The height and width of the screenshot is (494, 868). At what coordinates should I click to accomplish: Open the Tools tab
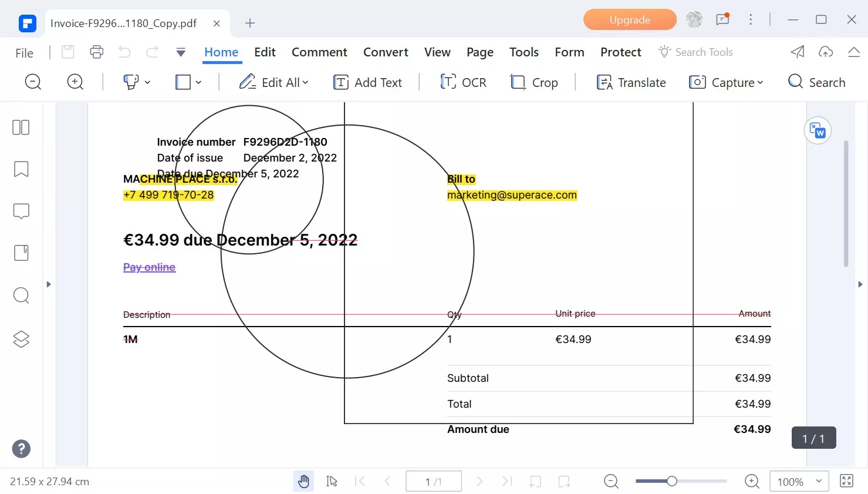524,52
